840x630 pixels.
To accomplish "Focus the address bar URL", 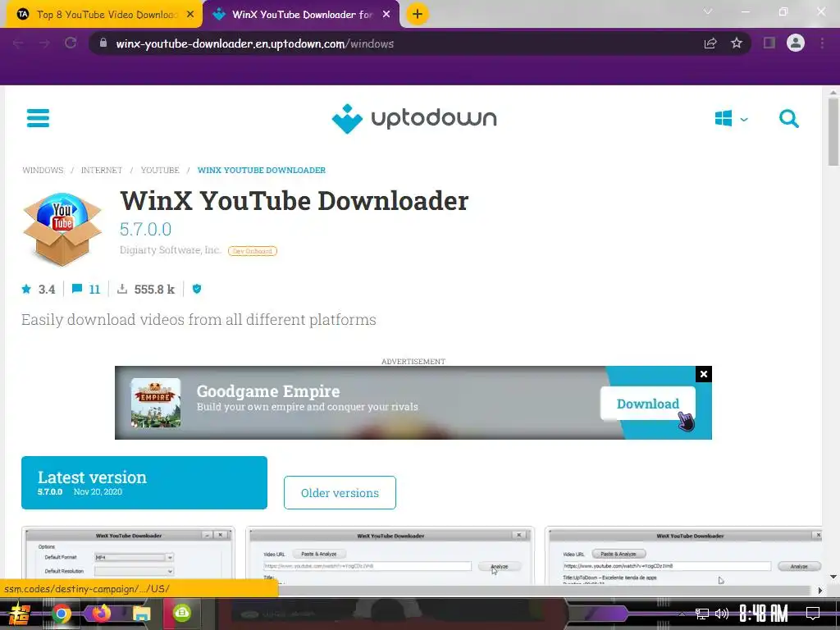I will (x=255, y=44).
